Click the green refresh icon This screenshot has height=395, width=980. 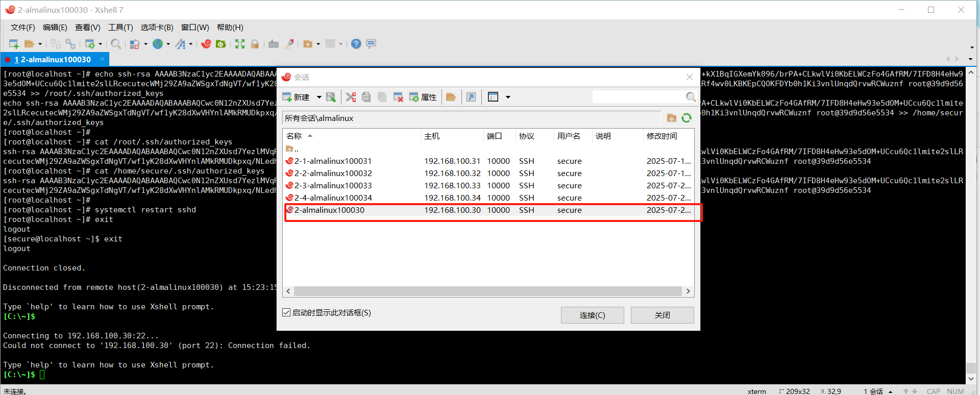[687, 118]
